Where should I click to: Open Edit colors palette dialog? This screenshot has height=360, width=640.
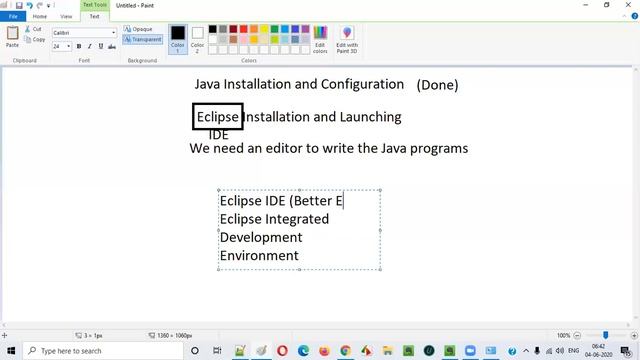(x=320, y=40)
